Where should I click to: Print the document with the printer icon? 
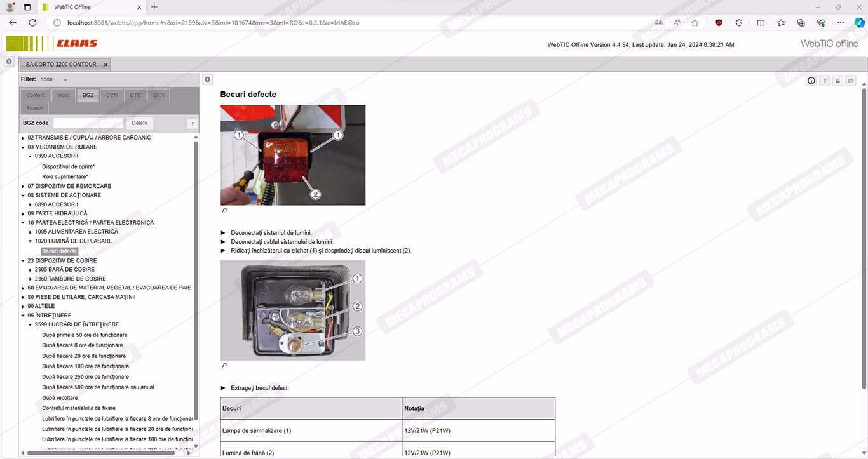(x=837, y=81)
